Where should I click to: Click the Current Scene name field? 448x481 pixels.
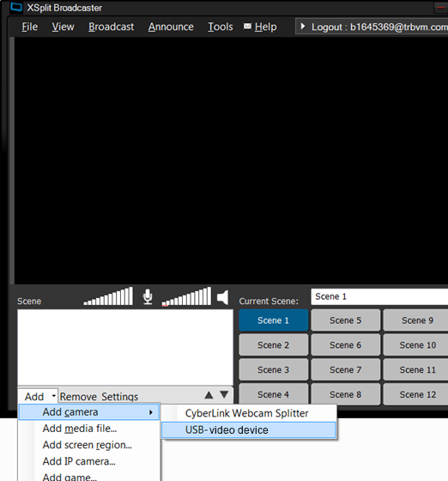tap(379, 296)
